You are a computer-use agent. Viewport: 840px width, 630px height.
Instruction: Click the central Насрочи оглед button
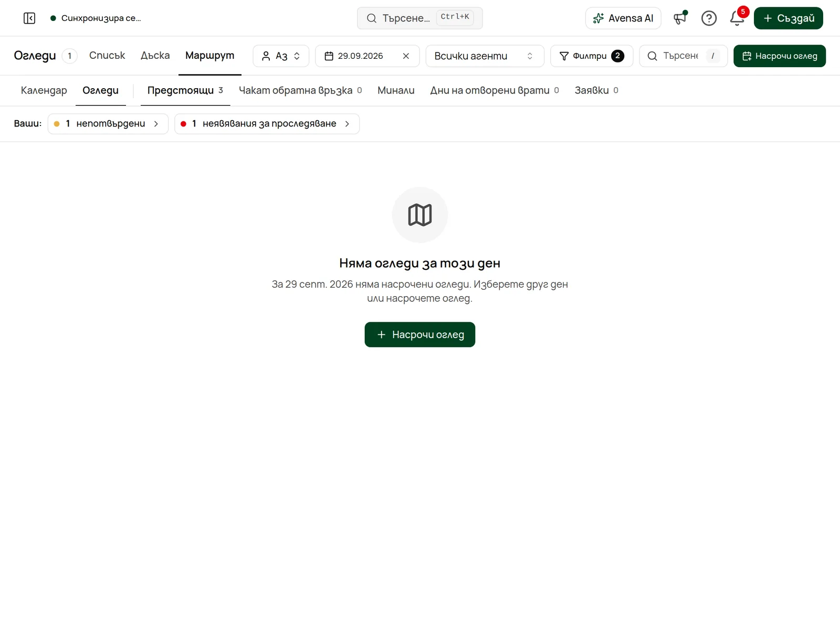pos(420,334)
